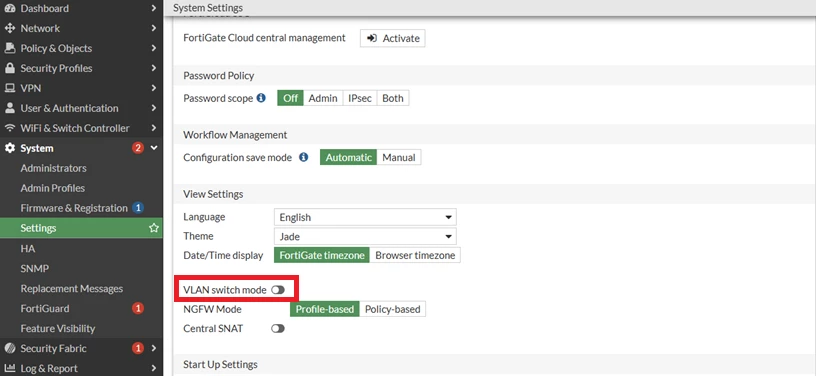The image size is (816, 376).
Task: Open the Language dropdown
Action: click(365, 217)
